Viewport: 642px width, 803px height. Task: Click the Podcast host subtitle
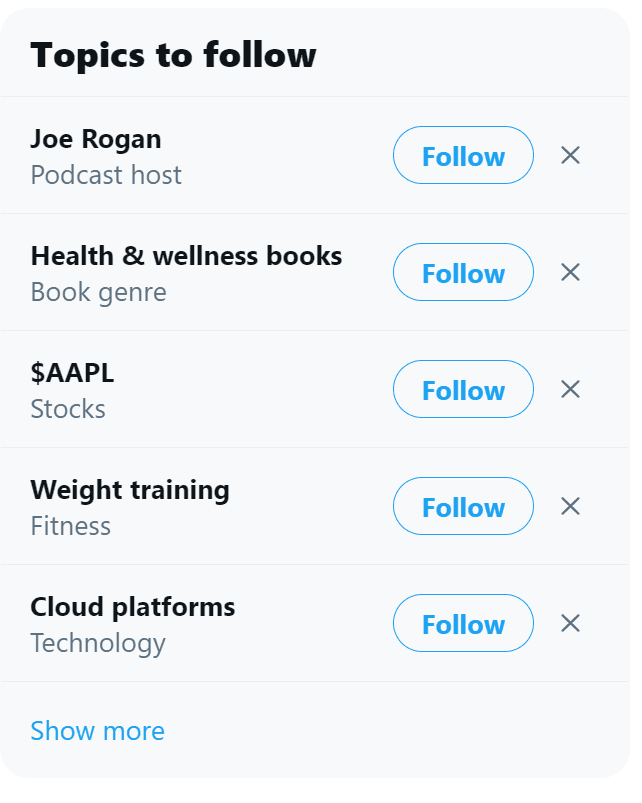point(106,175)
